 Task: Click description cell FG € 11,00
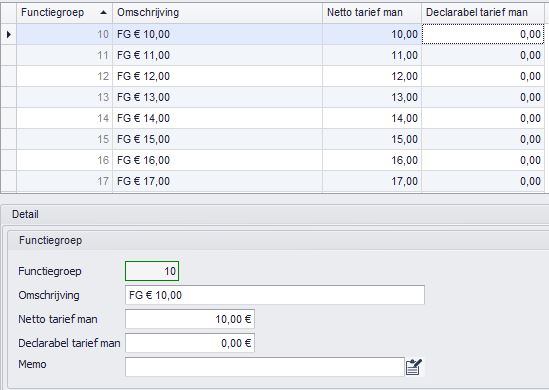pos(217,55)
